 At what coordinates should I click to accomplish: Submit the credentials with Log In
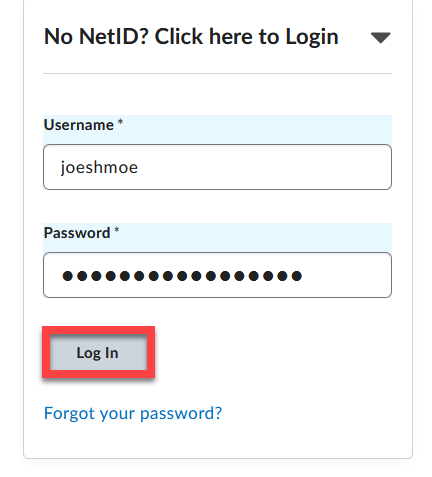coord(98,352)
